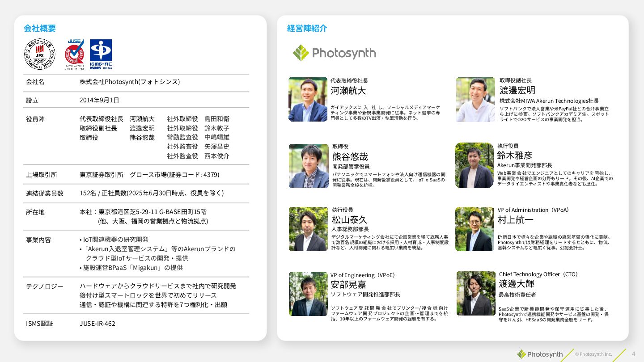Click the JUSE registered certification logo
Image resolution: width=644 pixels, height=362 pixels.
click(75, 55)
